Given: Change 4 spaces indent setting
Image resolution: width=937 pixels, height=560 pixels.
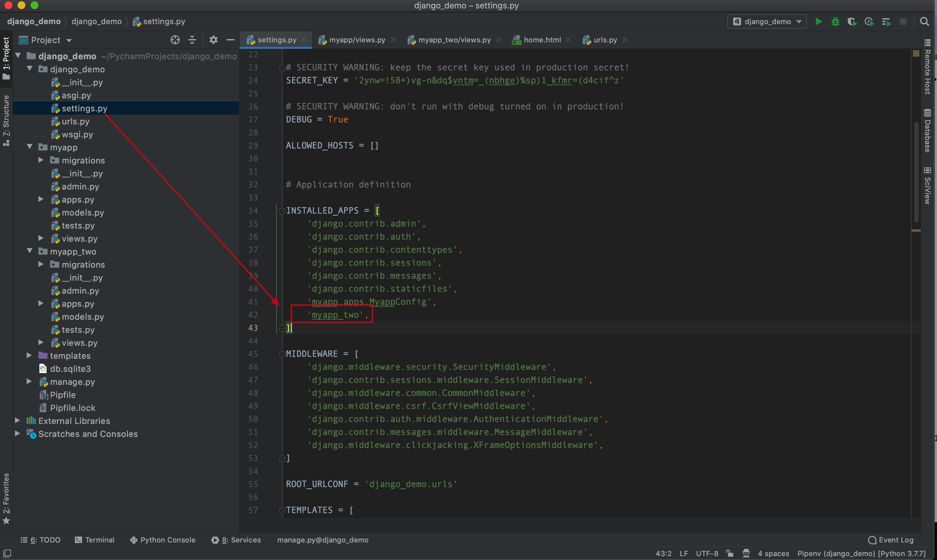Looking at the screenshot, I should [x=773, y=553].
